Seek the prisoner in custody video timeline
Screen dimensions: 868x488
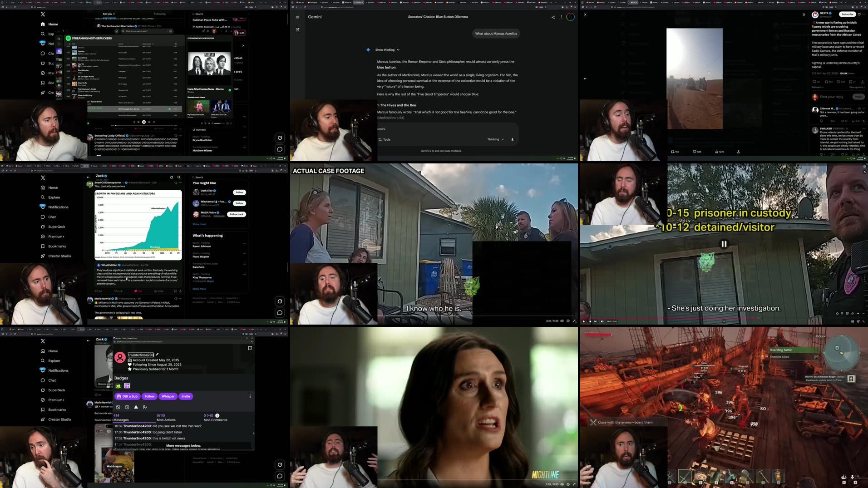click(x=724, y=318)
